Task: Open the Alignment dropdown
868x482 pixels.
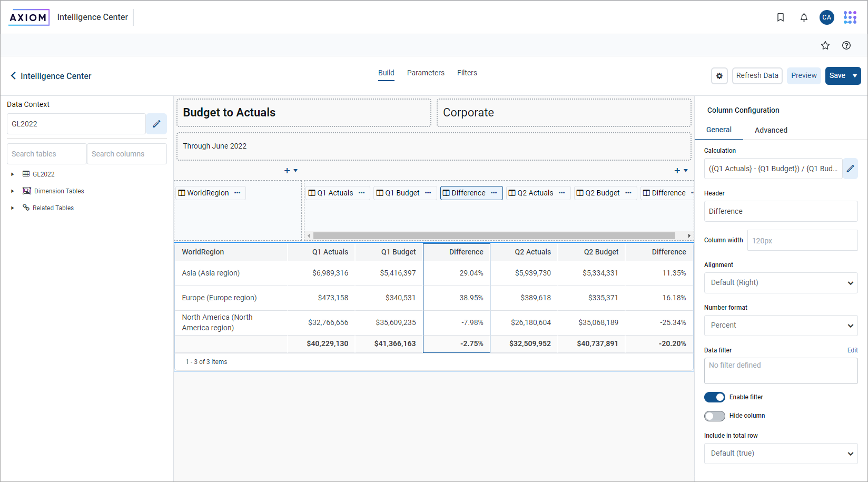Action: (781, 283)
